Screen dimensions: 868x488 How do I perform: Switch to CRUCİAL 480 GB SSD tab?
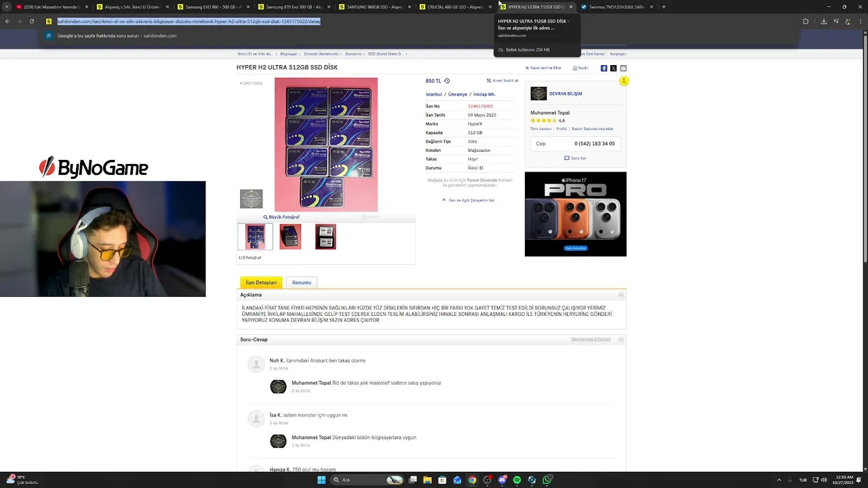point(454,7)
